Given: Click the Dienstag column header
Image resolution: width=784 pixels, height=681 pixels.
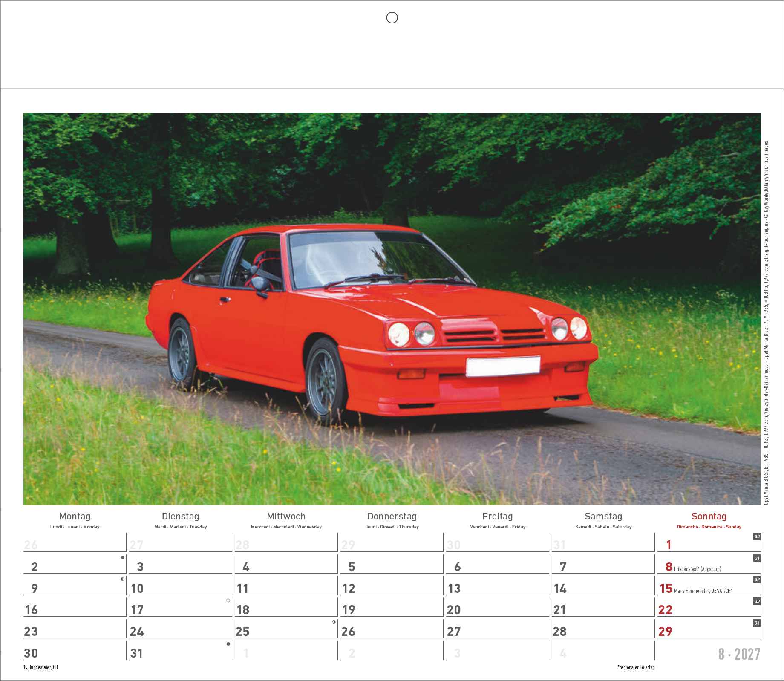Looking at the screenshot, I should click(x=181, y=517).
